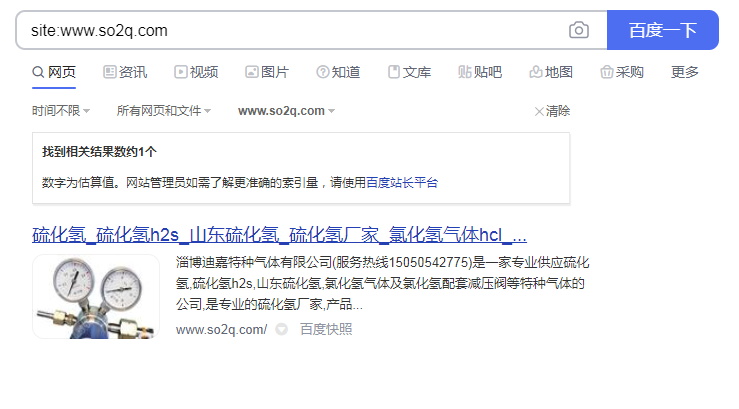Click the camera image-search icon

click(578, 30)
